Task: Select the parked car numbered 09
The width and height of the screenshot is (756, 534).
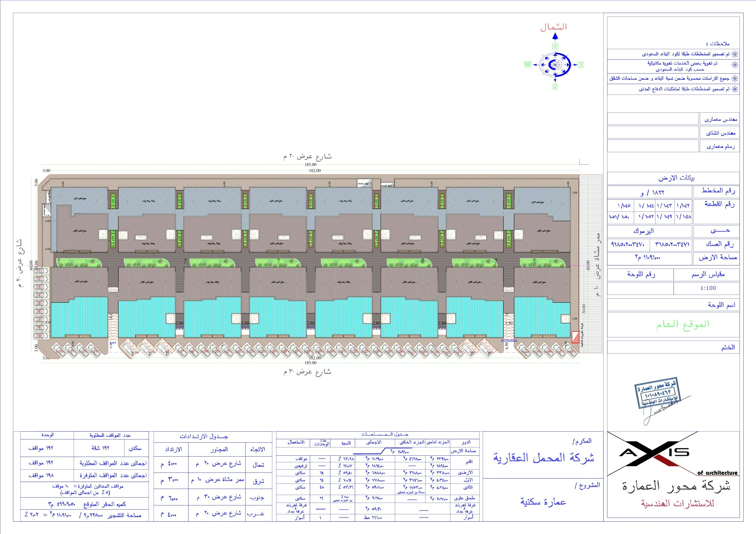Action: pyautogui.click(x=41, y=336)
